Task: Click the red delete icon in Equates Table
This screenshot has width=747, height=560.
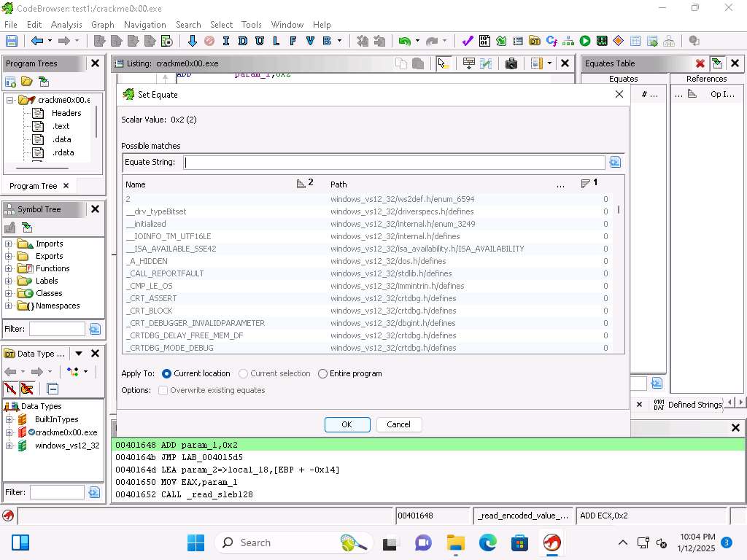Action: pyautogui.click(x=700, y=63)
